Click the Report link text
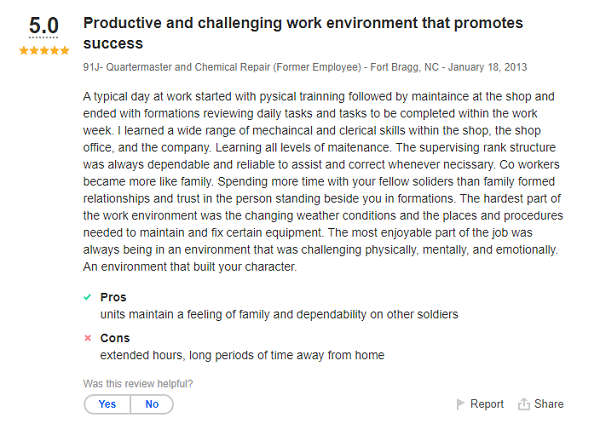600x435 pixels. click(487, 404)
